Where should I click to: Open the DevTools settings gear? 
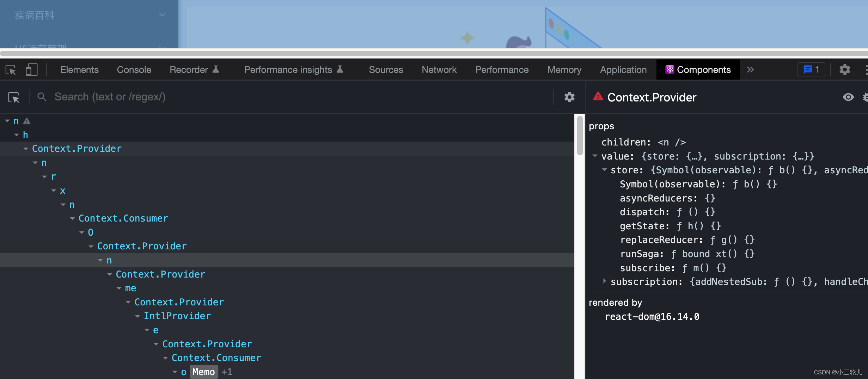(x=845, y=69)
